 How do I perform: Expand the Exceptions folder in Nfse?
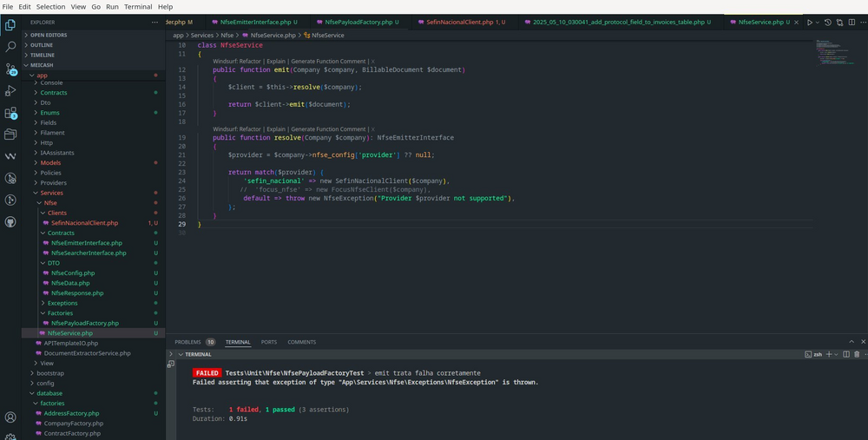[x=62, y=303]
